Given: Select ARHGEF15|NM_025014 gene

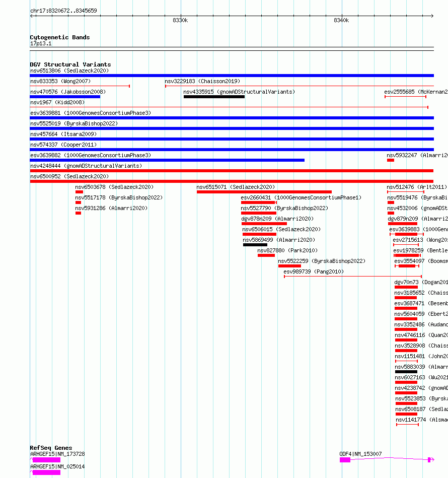Looking at the screenshot, I should tap(46, 472).
